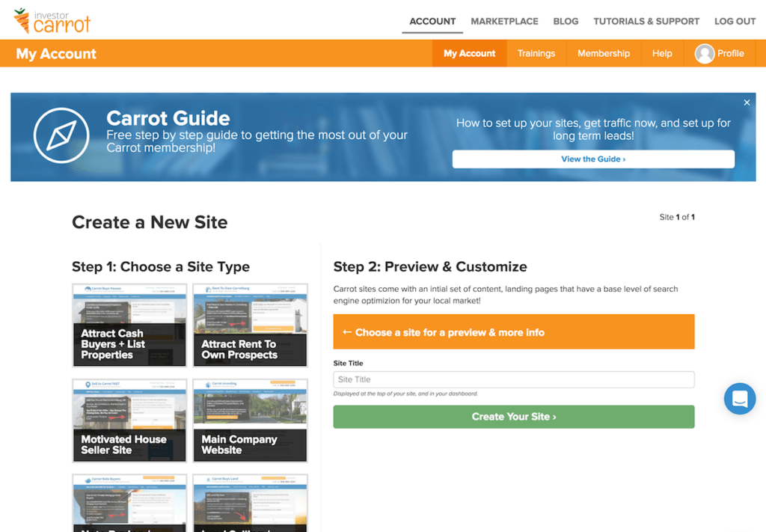
Task: Select the Motivated House Seller Site type
Action: click(x=129, y=420)
